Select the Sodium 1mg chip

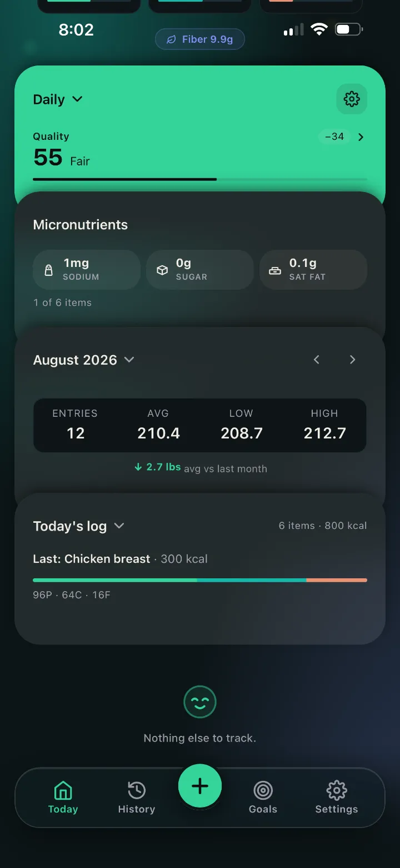click(87, 269)
